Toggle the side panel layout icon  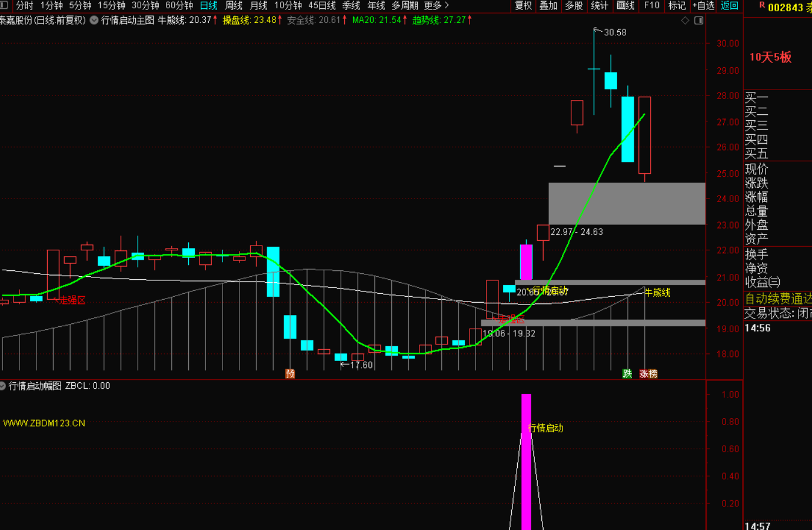tap(698, 21)
